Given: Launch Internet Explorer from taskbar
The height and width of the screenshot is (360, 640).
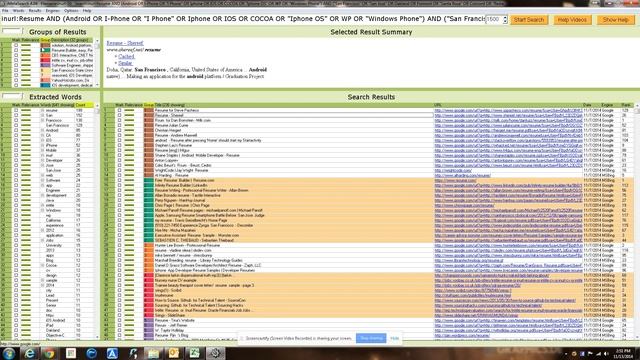Looking at the screenshot, I should click(29, 353).
